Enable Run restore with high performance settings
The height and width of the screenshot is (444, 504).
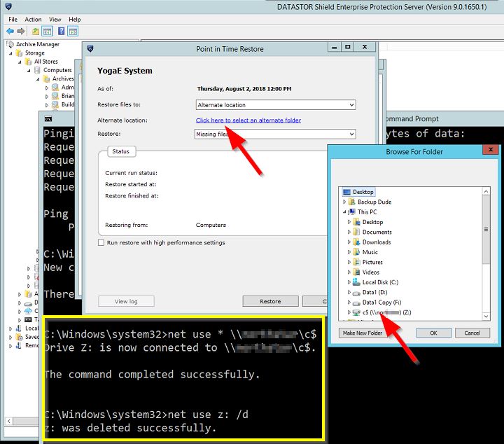point(101,243)
